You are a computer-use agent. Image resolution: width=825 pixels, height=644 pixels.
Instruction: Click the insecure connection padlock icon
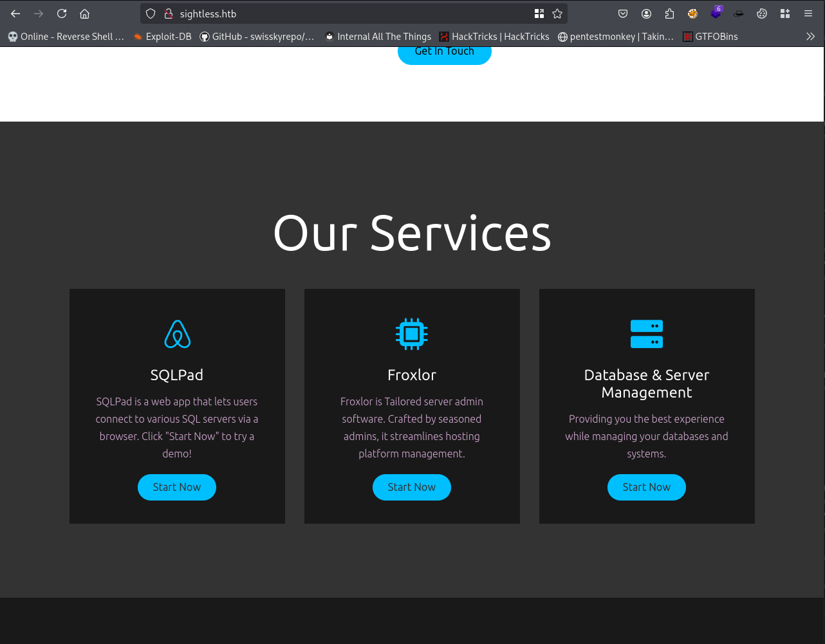tap(169, 14)
